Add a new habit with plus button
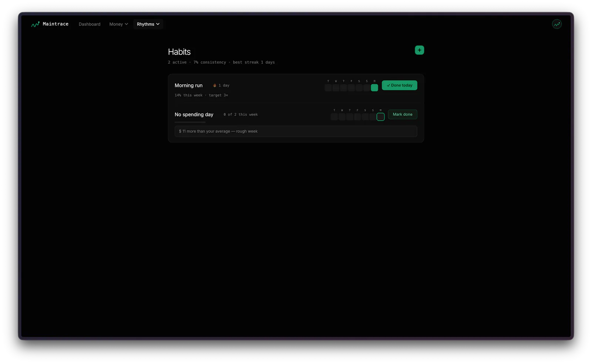592x364 pixels. [419, 50]
